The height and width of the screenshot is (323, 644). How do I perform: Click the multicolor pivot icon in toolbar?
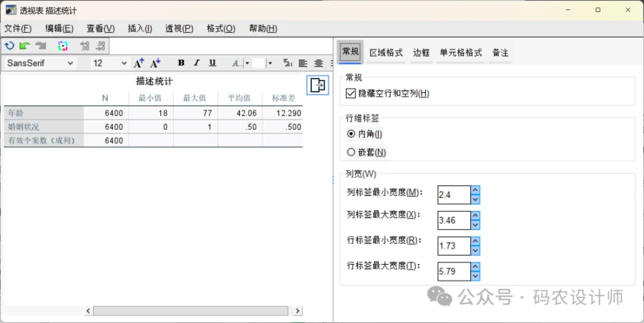pyautogui.click(x=62, y=45)
